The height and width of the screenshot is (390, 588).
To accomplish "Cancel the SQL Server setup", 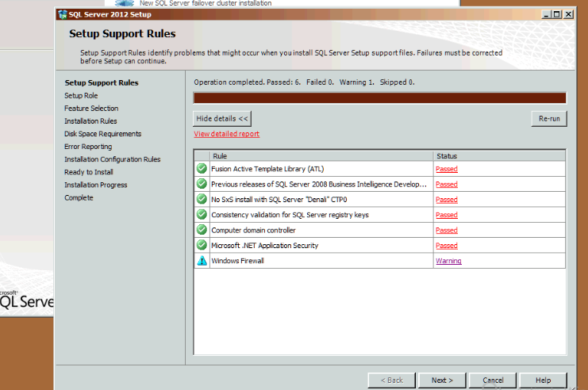I will click(x=493, y=380).
